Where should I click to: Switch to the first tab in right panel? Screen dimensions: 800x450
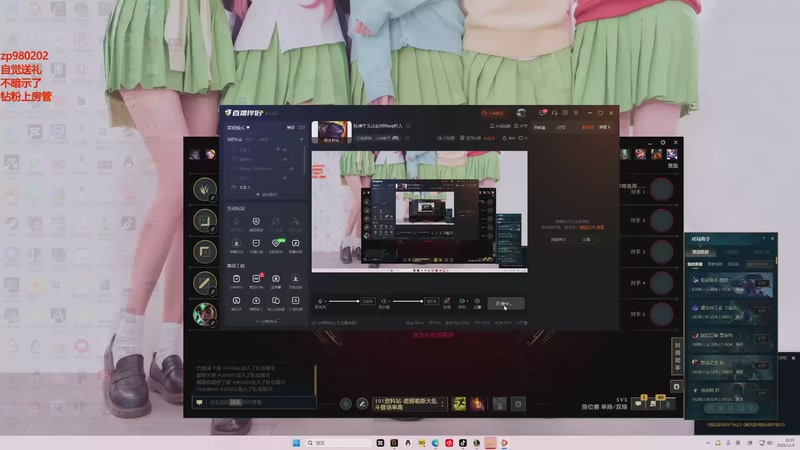(x=540, y=127)
